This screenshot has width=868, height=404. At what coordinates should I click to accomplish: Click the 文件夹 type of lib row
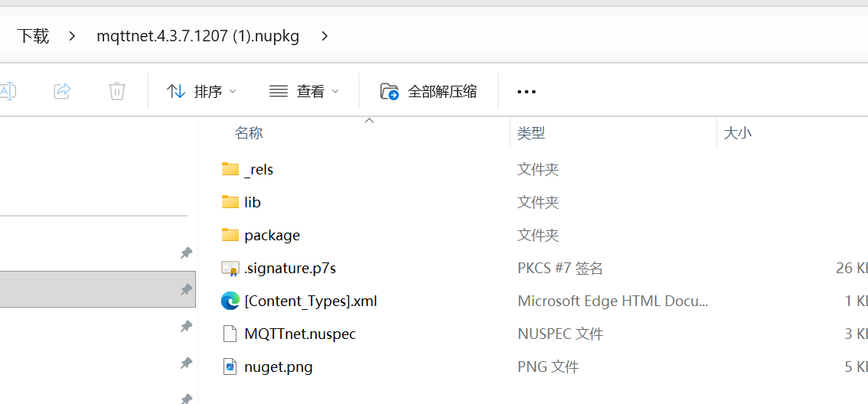(x=538, y=203)
